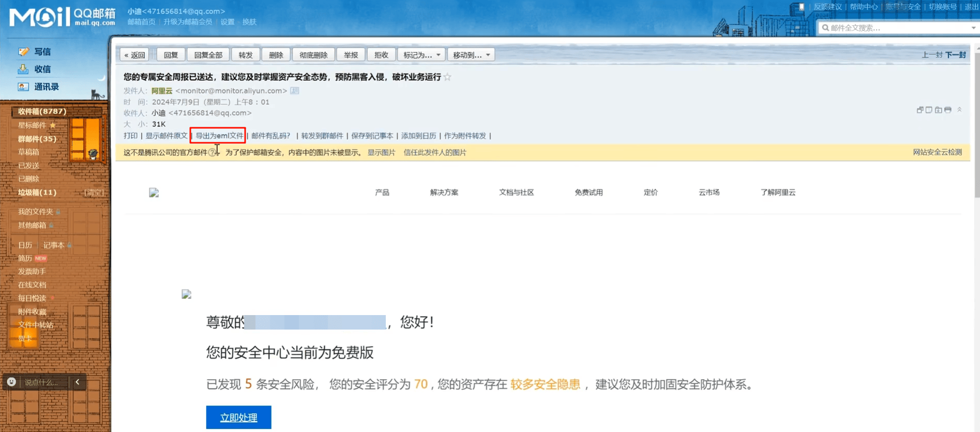Click 显示图片 link
980x432 pixels.
pyautogui.click(x=381, y=153)
